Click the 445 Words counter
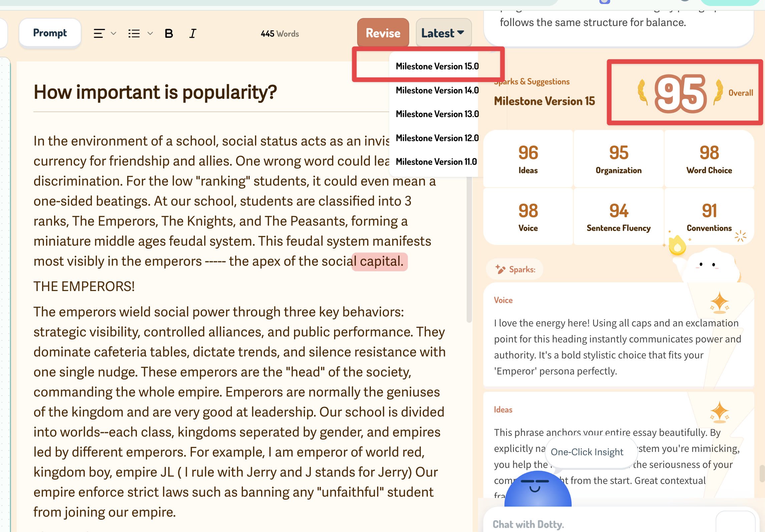 [x=280, y=34]
